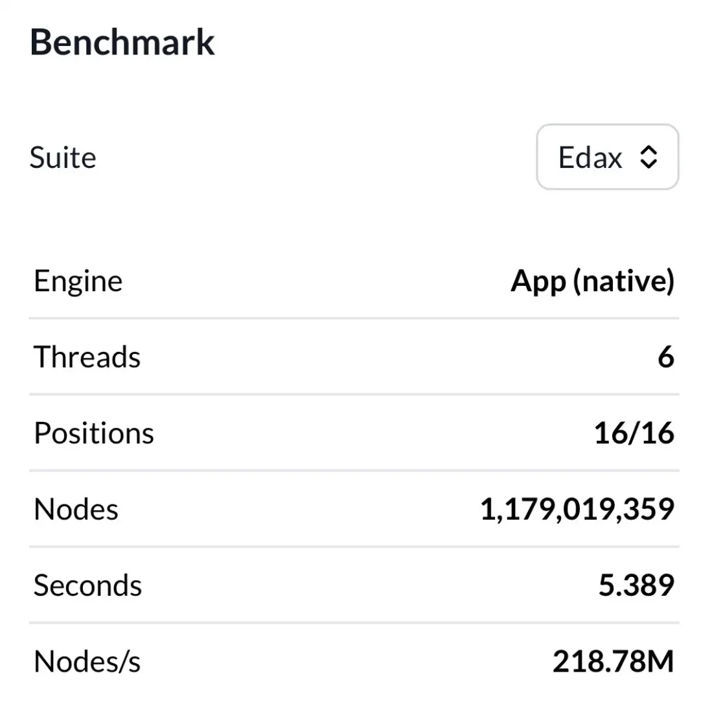Click the Threads row label
The width and height of the screenshot is (723, 728).
[87, 357]
